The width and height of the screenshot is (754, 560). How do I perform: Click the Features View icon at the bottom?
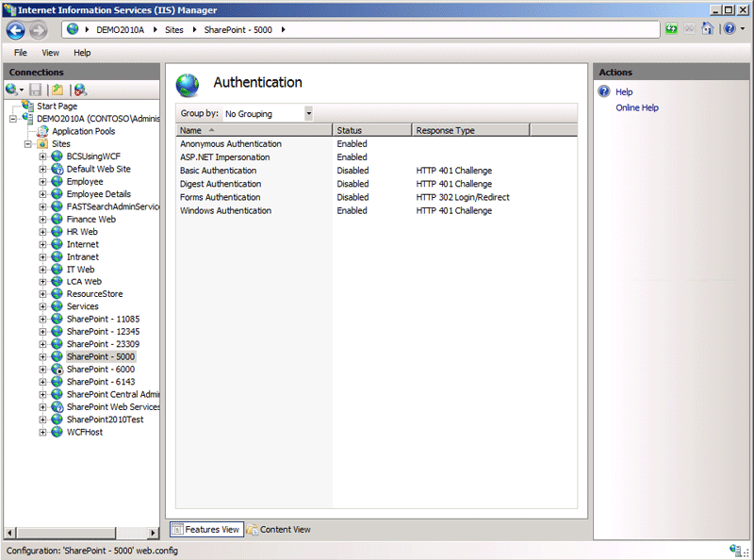tap(177, 529)
